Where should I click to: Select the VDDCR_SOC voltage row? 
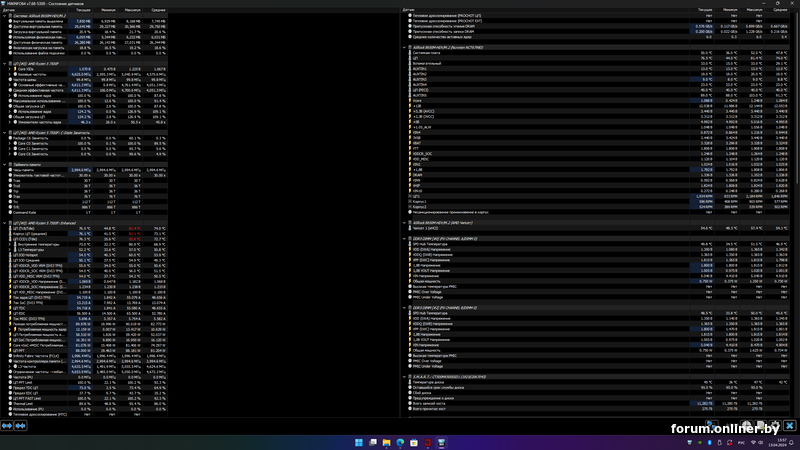click(x=598, y=154)
